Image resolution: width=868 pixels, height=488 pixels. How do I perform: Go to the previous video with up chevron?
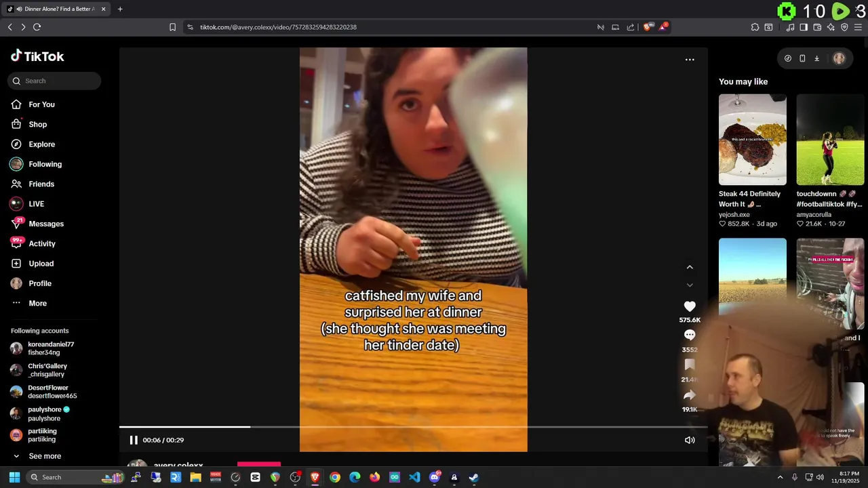pos(690,267)
